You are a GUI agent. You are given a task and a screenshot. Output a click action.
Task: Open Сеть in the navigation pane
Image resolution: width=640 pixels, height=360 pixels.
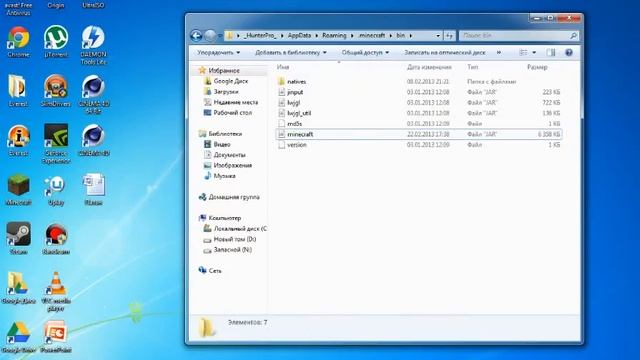coord(215,271)
